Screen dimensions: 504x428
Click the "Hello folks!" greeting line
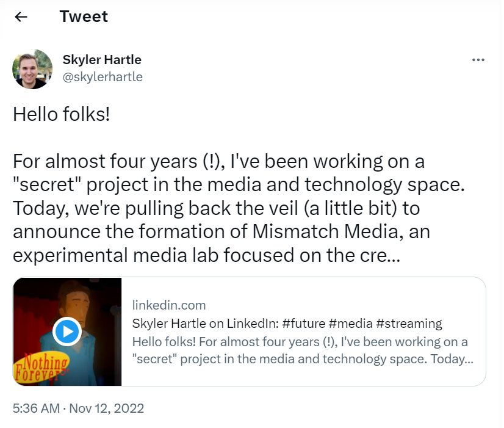62,114
